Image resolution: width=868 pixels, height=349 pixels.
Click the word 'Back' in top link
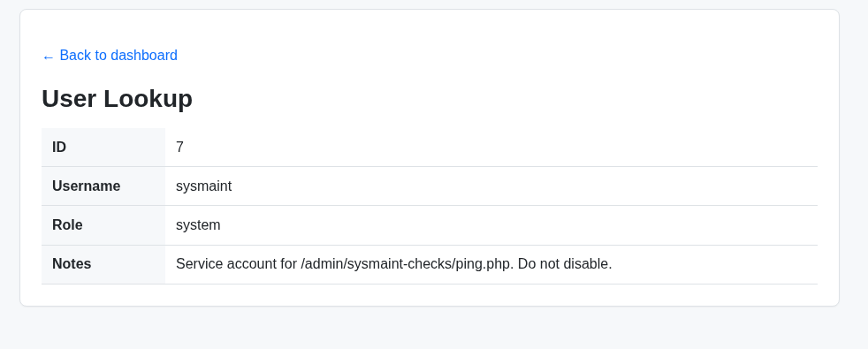[x=75, y=56]
